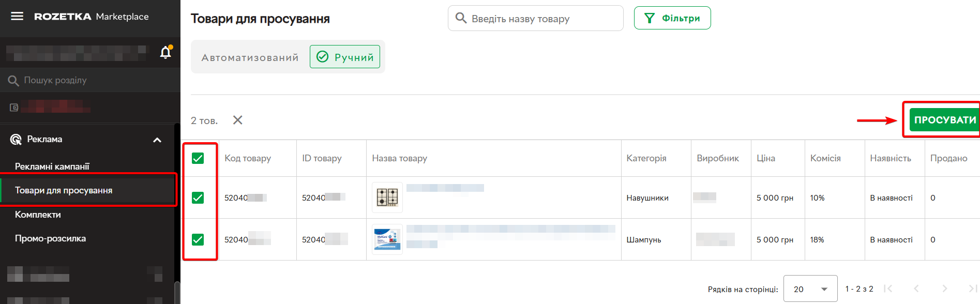Open the hamburger navigation menu
Screen dimensions: 980x304
point(17,17)
